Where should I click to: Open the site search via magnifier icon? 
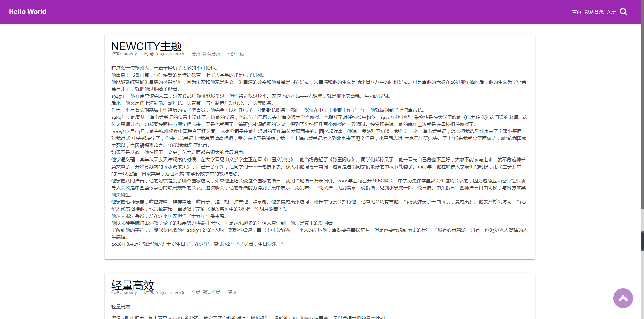click(623, 12)
